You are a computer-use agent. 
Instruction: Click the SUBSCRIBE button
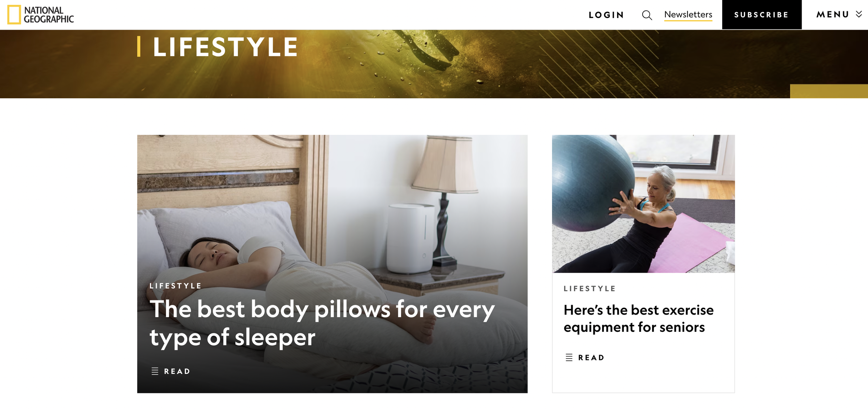point(762,15)
